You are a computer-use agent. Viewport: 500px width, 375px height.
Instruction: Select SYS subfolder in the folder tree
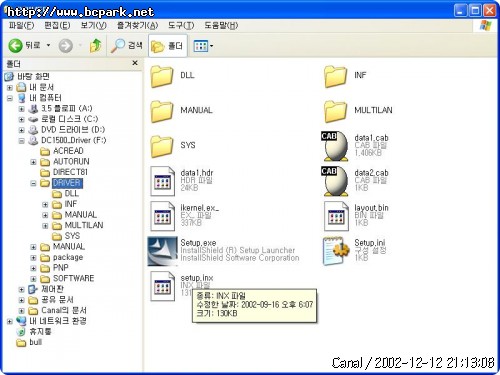tap(72, 236)
